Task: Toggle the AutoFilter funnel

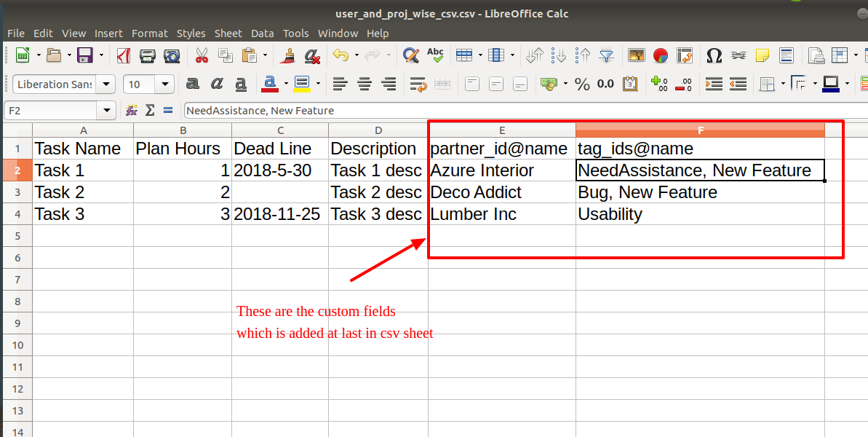Action: point(607,55)
